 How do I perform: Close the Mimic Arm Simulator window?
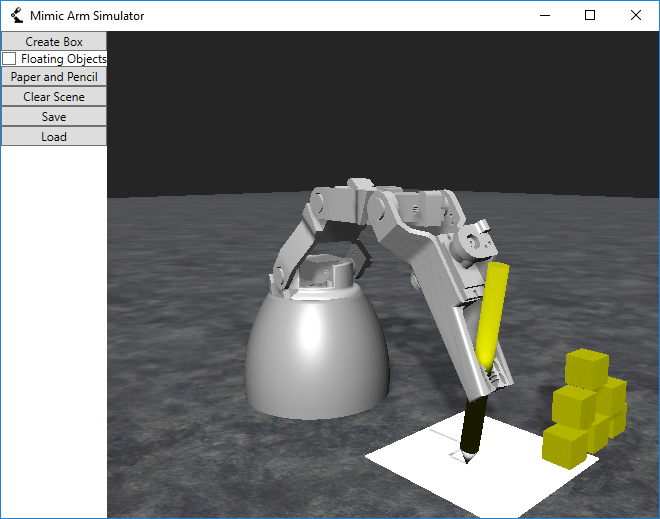point(636,16)
